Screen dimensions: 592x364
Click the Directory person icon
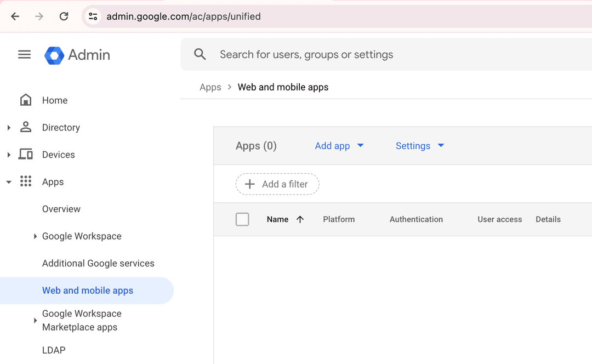pyautogui.click(x=25, y=127)
